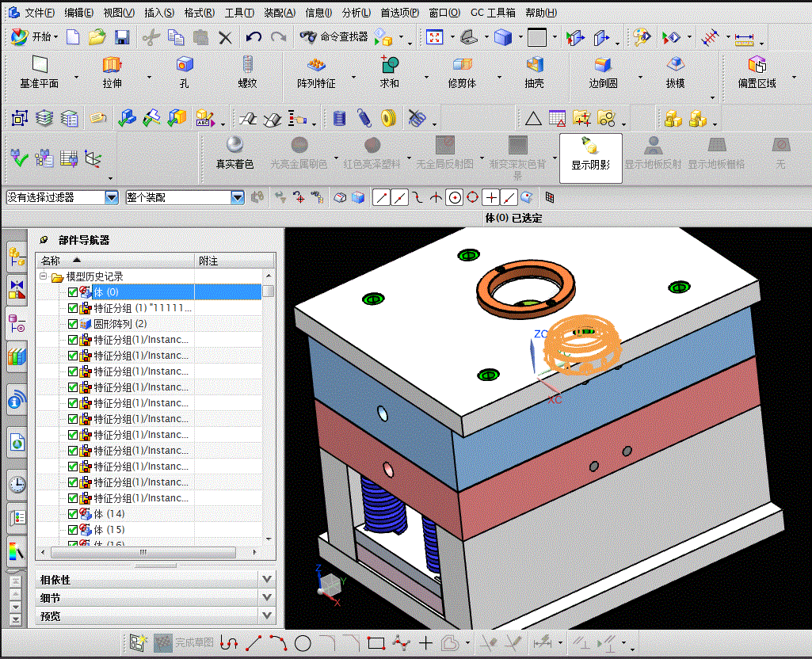Open the Assembly Navigator sidebar tab
Viewport: 812px width, 659px height.
click(x=17, y=257)
